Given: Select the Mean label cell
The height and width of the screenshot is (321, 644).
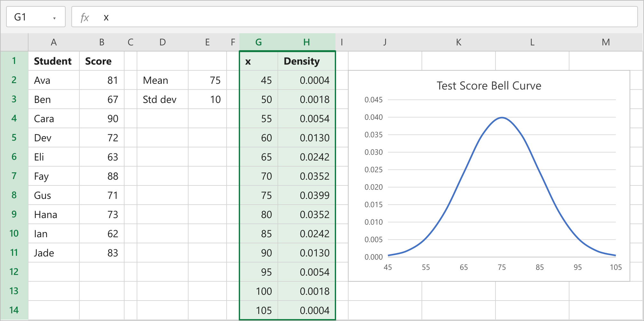Looking at the screenshot, I should [x=163, y=80].
